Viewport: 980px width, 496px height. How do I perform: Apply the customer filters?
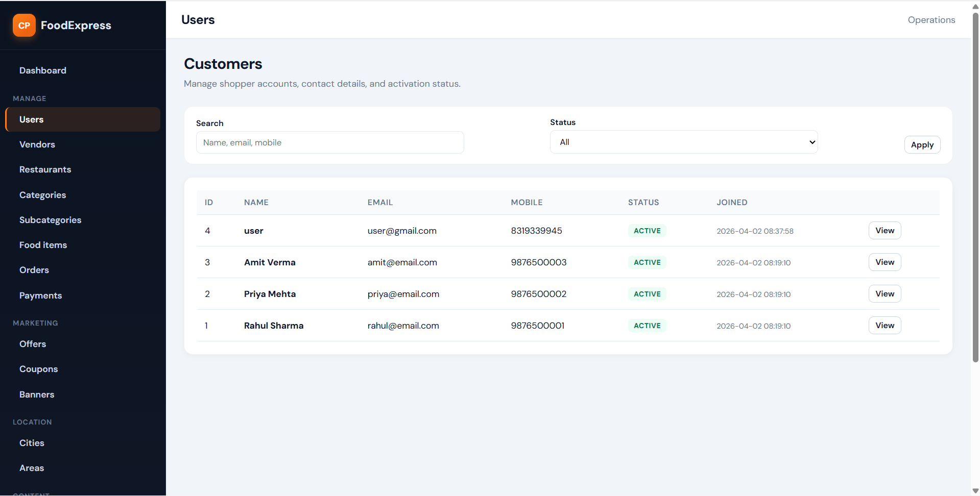922,145
